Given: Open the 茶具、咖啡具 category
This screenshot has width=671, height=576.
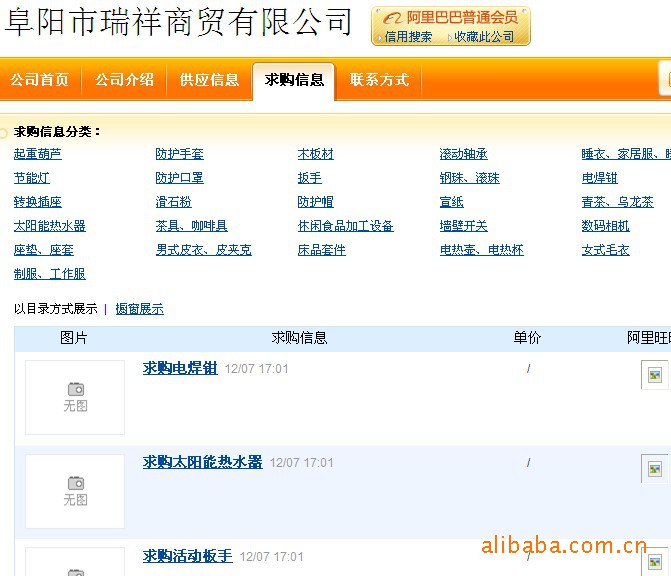Looking at the screenshot, I should 192,226.
